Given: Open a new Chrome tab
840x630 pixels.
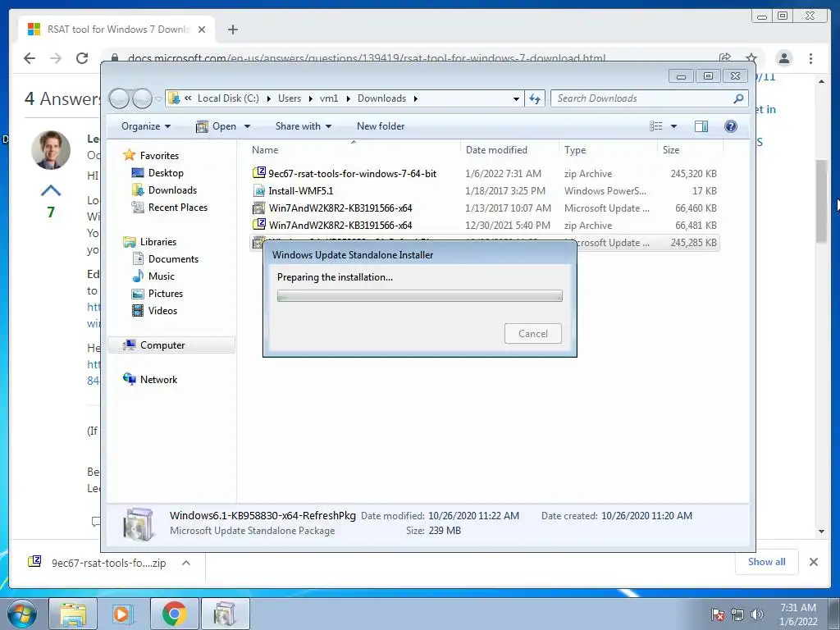Looking at the screenshot, I should click(x=232, y=30).
